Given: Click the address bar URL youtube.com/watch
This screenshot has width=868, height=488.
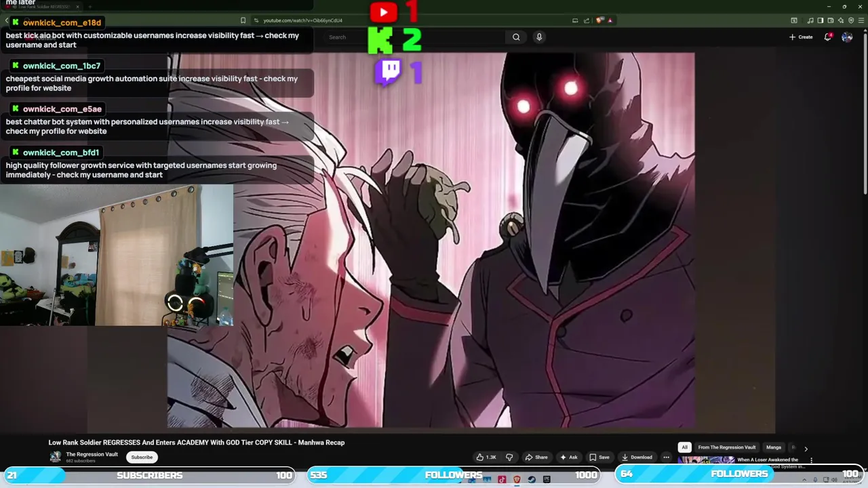Looking at the screenshot, I should click(302, 20).
